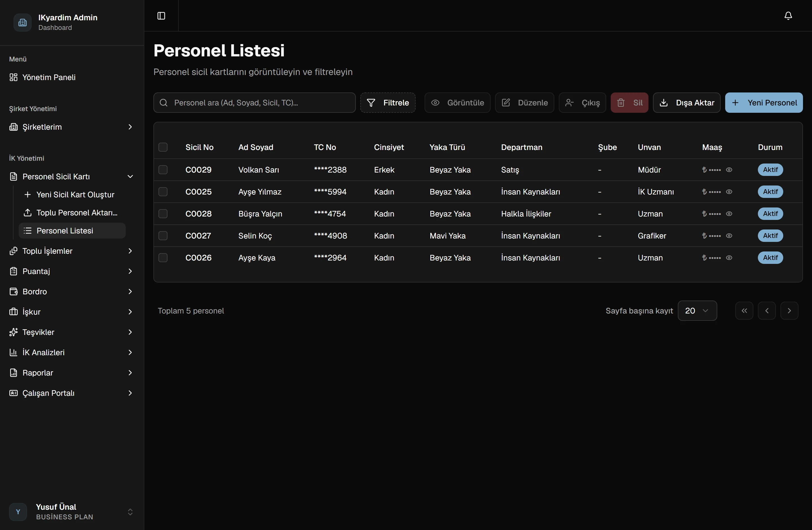Click the Teşvikler sparkle icon
The width and height of the screenshot is (812, 530).
13,332
